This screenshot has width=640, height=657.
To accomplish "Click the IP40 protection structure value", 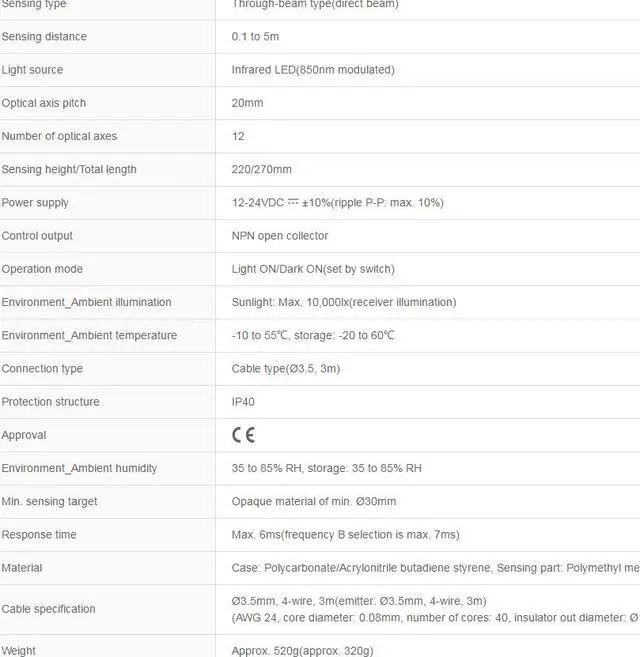I will coord(243,402).
